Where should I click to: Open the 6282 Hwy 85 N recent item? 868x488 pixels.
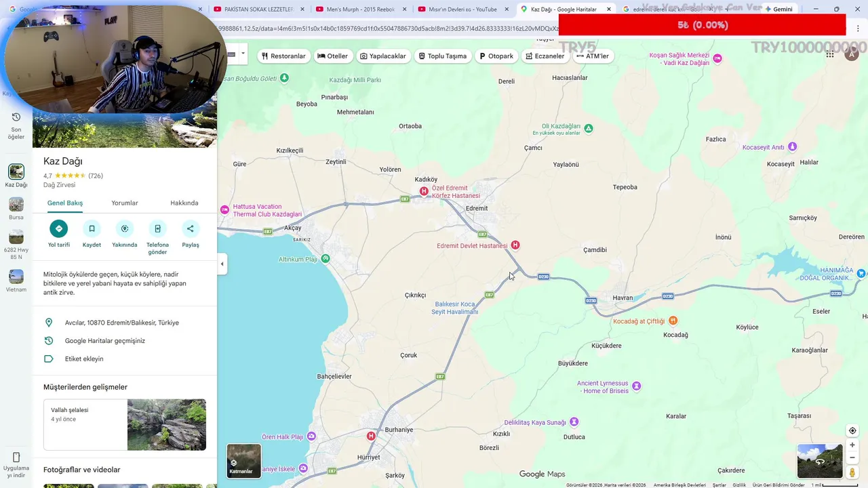[x=16, y=237]
